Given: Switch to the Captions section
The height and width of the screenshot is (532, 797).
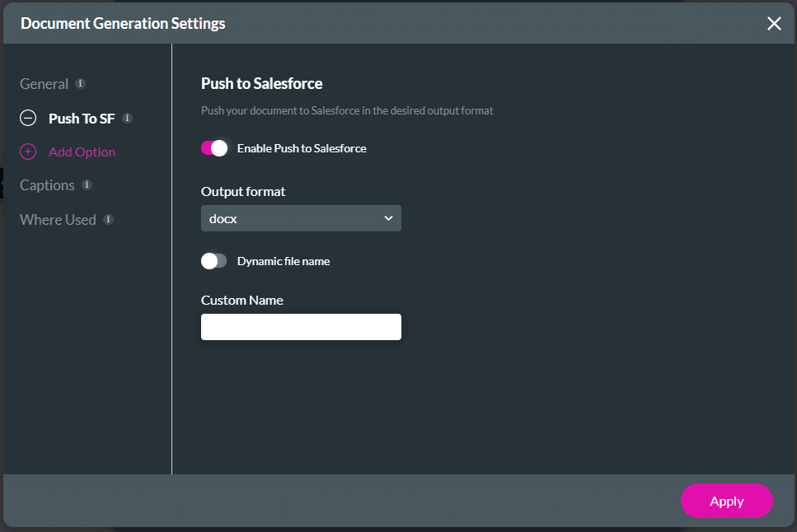Looking at the screenshot, I should tap(47, 185).
